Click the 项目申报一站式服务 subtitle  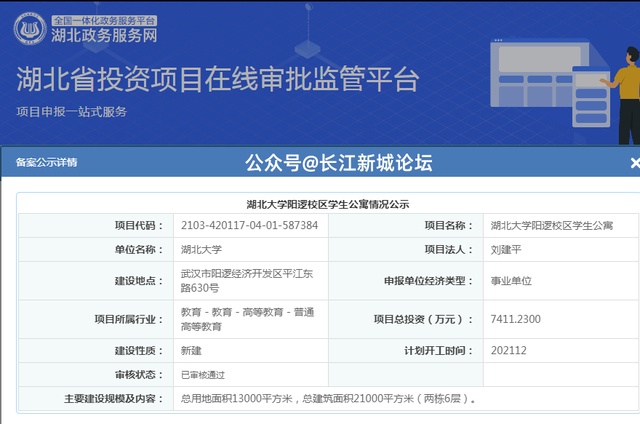coord(71,111)
